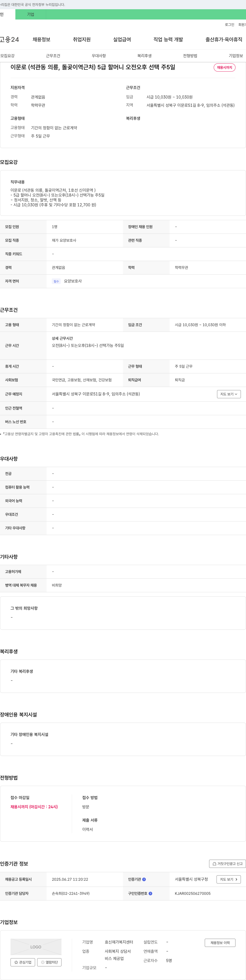Open the 직업 능력 개발 menu
The width and height of the screenshot is (246, 980).
[x=168, y=40]
